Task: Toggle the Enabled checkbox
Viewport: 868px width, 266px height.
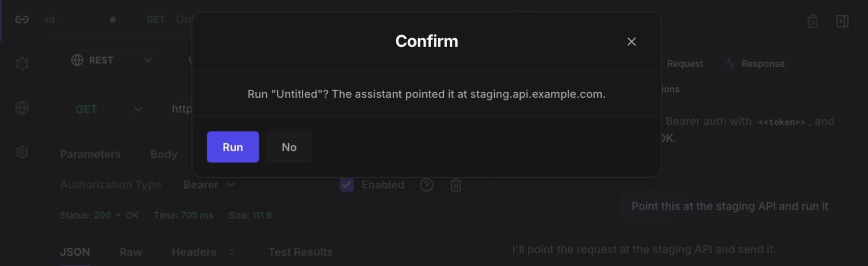Action: point(347,185)
